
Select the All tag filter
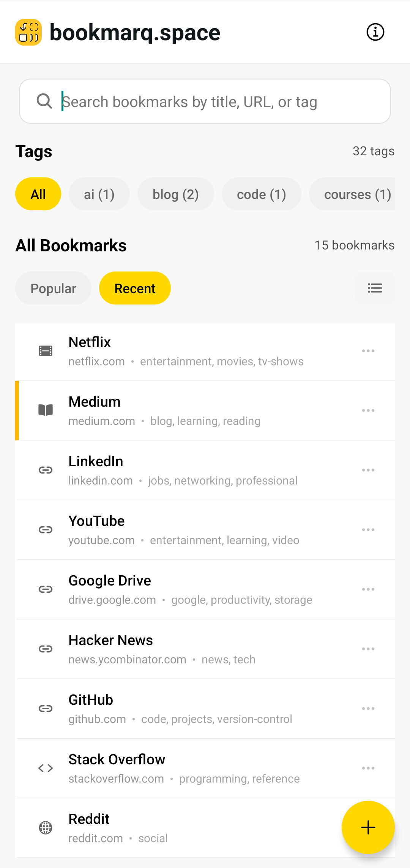click(x=38, y=194)
